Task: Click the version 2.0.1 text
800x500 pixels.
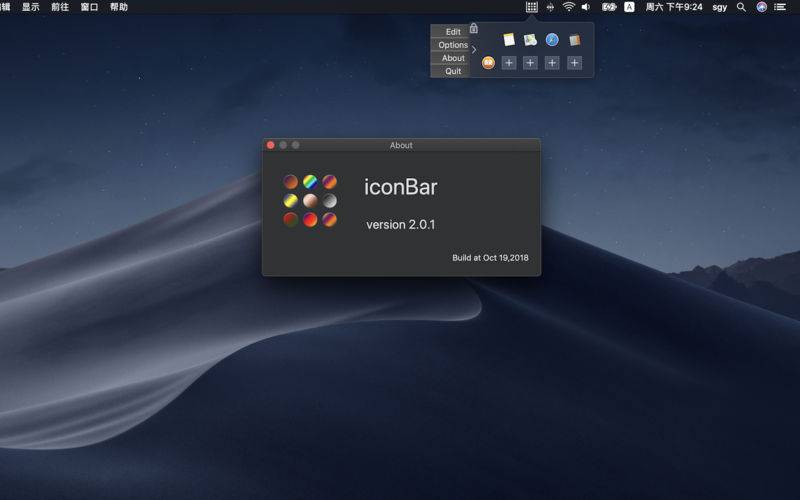Action: (401, 224)
